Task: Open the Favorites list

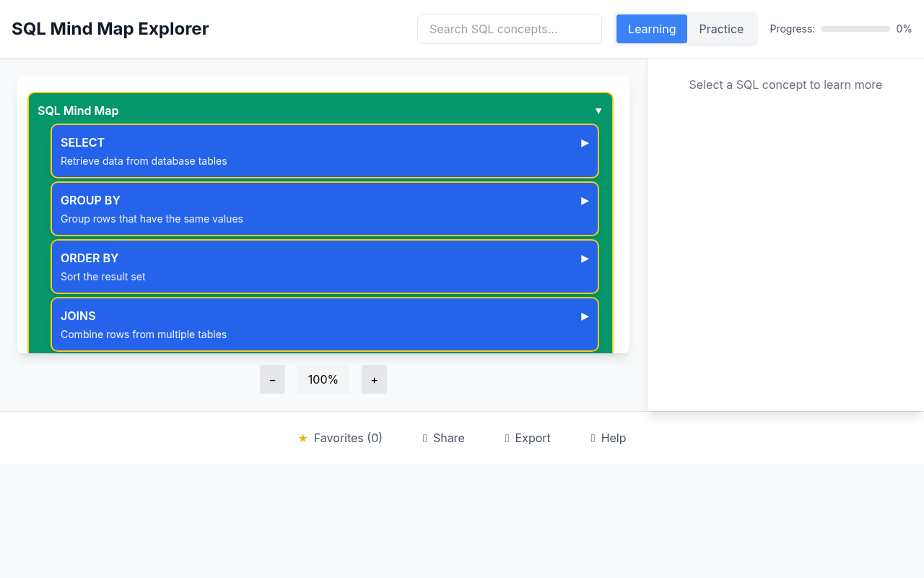Action: point(340,438)
